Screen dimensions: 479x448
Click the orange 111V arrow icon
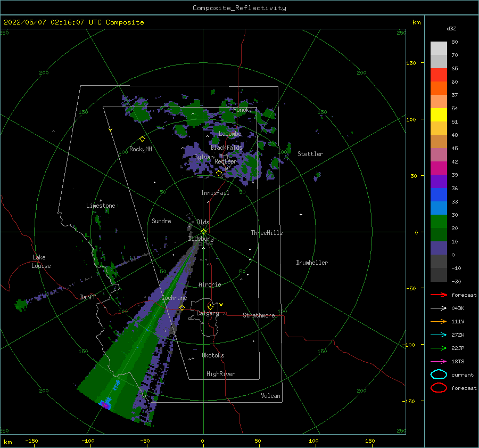439,321
